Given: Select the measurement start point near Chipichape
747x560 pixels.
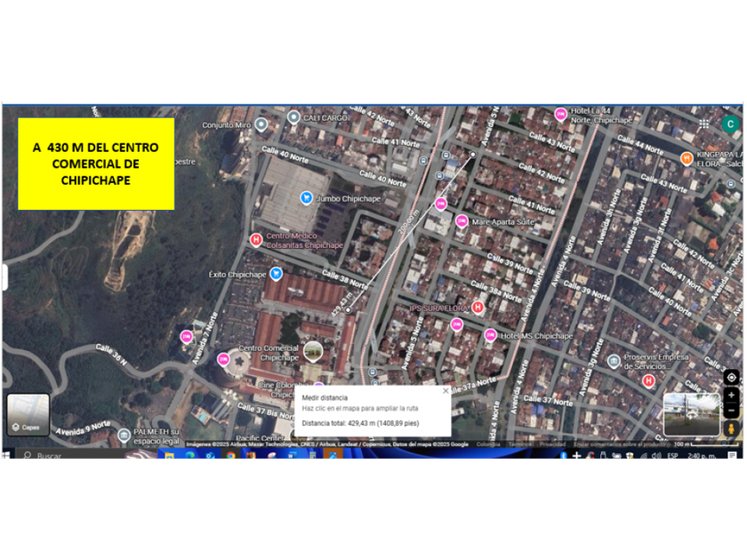Looking at the screenshot, I should coord(349,310).
